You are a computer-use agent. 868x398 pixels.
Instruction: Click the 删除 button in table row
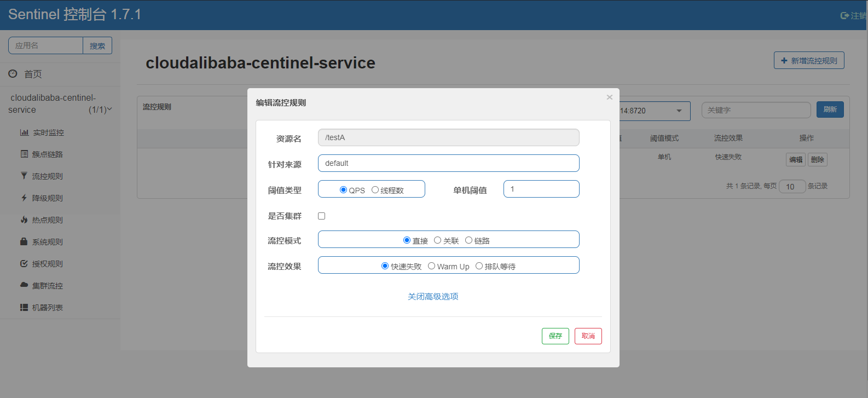[817, 159]
